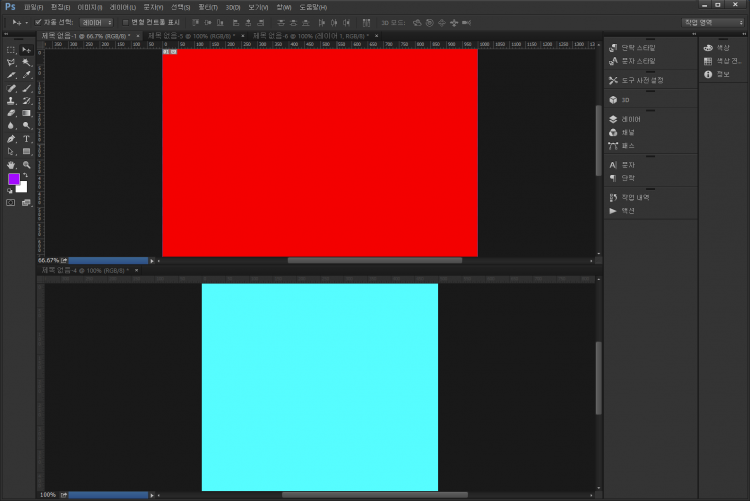The image size is (750, 501).
Task: Swap foreground and background colors
Action: pyautogui.click(x=26, y=174)
